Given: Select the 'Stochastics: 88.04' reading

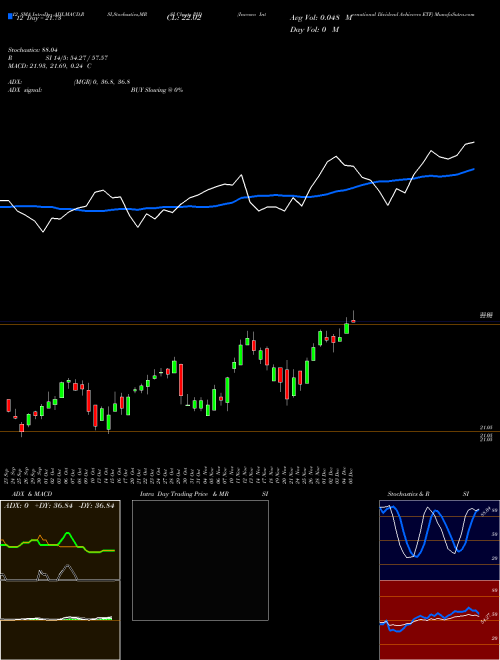Looking at the screenshot, I should [x=32, y=50].
